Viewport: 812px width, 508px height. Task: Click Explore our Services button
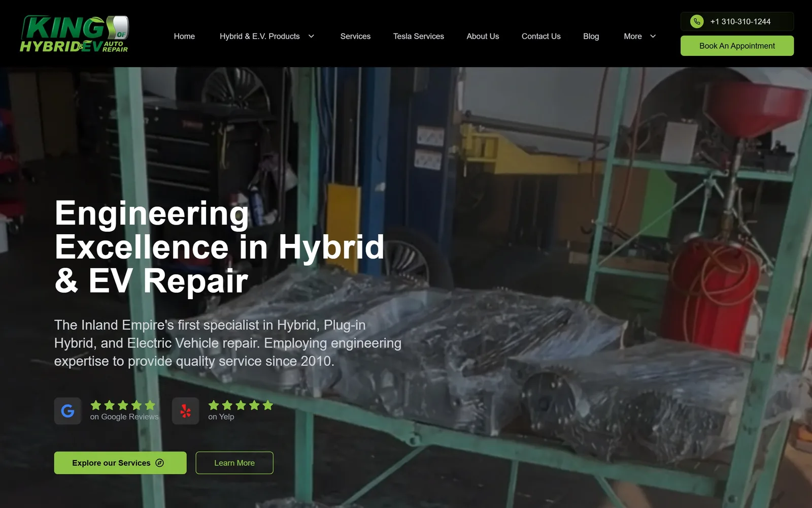120,463
